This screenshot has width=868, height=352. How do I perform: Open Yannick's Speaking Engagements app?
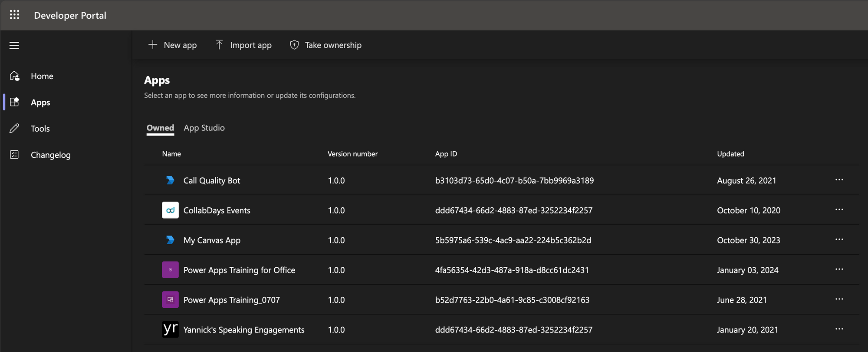[x=244, y=330]
